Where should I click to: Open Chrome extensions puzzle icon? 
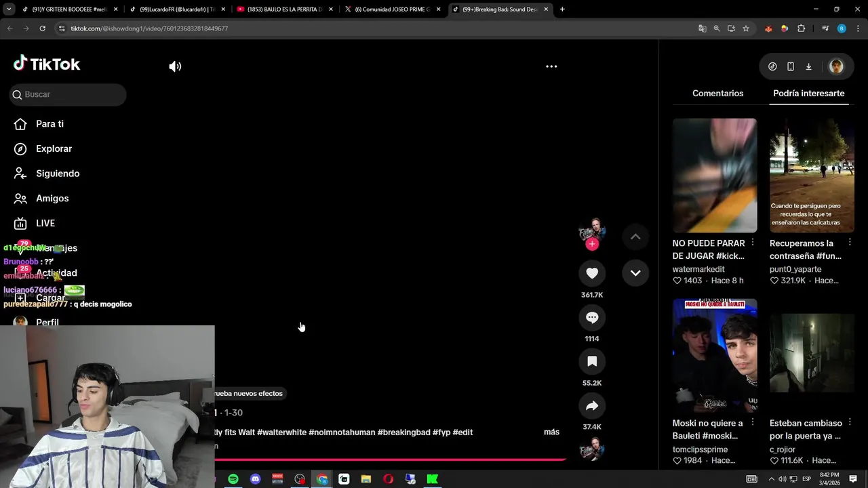pos(802,28)
